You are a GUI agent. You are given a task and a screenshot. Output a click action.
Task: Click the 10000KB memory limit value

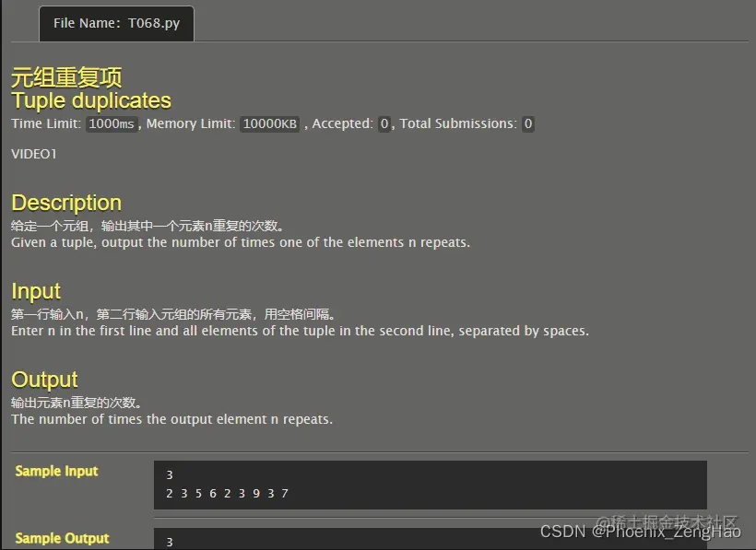269,123
